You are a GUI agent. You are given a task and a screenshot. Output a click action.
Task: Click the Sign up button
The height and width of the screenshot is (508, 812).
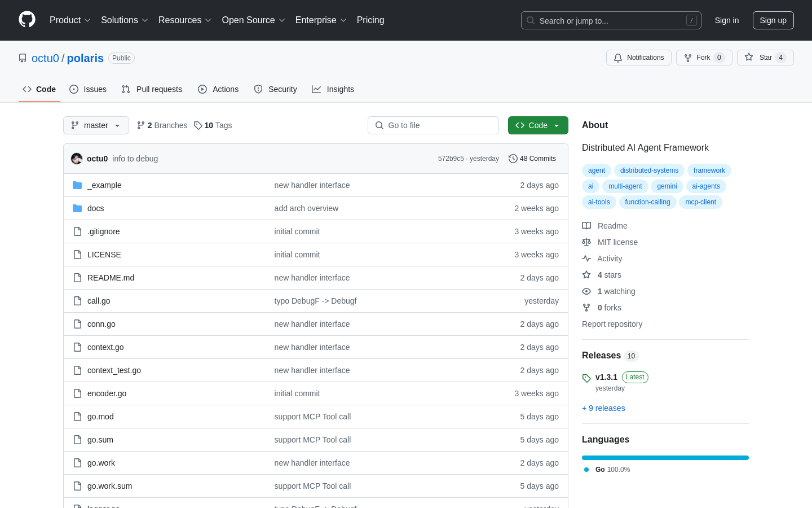[773, 20]
